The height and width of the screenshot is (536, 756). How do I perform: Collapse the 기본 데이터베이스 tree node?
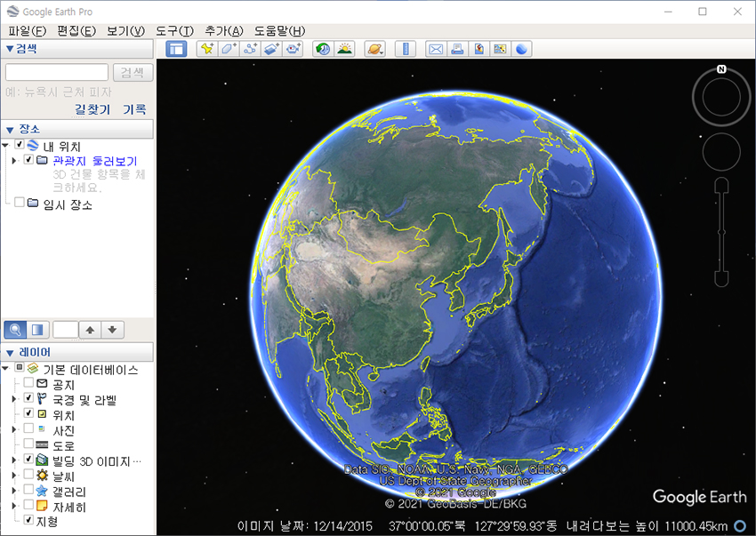point(6,369)
